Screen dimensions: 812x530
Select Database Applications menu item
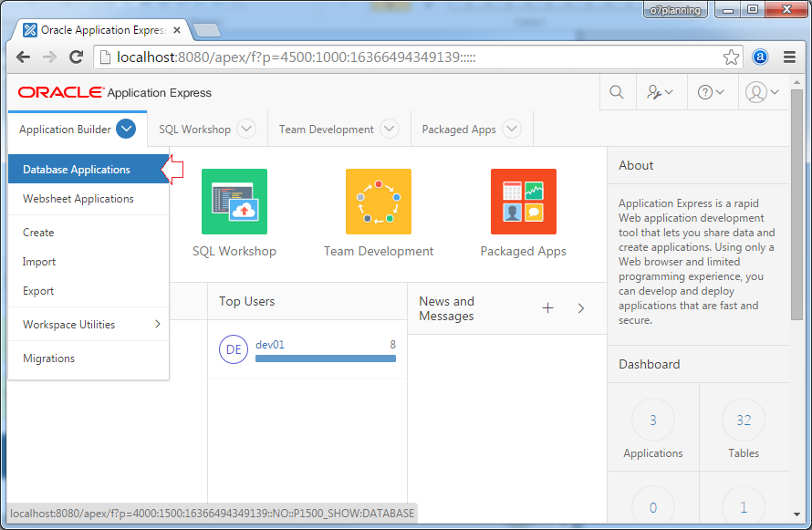tap(88, 170)
